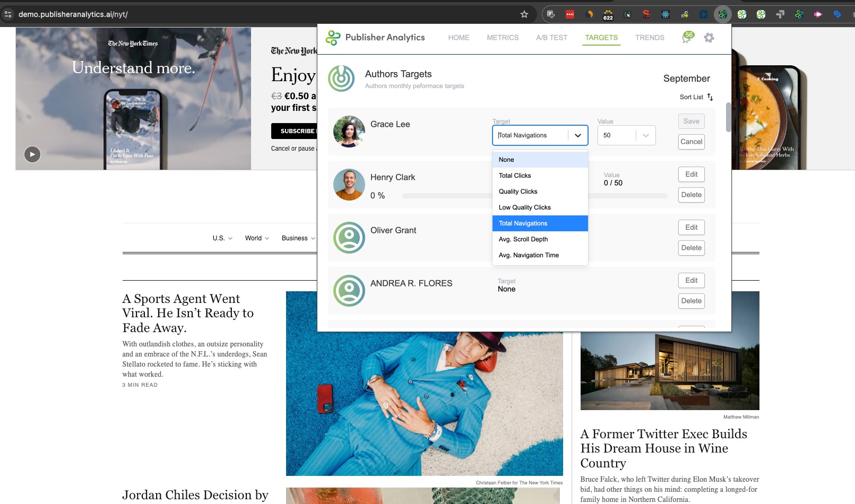Open the site info icon in address bar
Viewport: 855px width, 504px height.
point(8,14)
